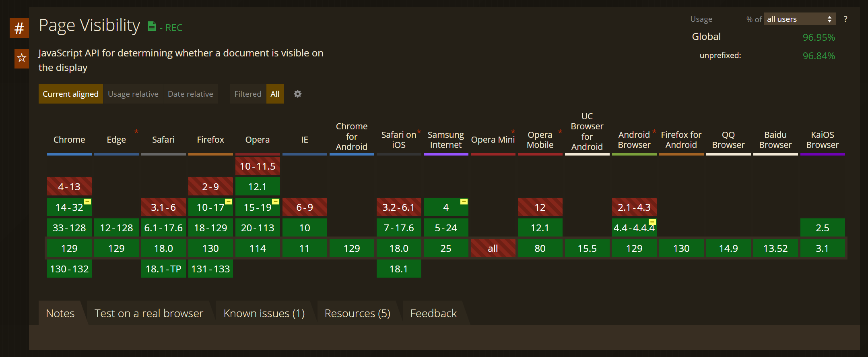This screenshot has height=357, width=868.
Task: Open Test on a real browser tab
Action: 149,313
